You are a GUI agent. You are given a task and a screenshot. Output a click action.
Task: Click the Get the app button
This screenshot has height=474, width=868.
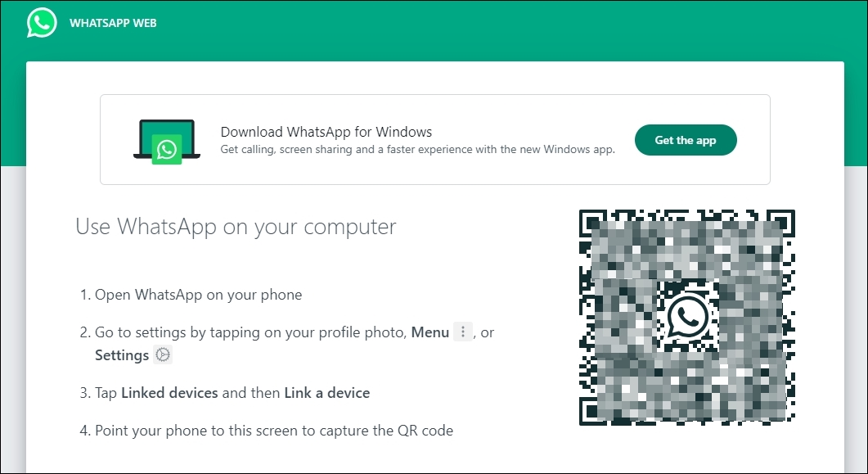[x=686, y=140]
